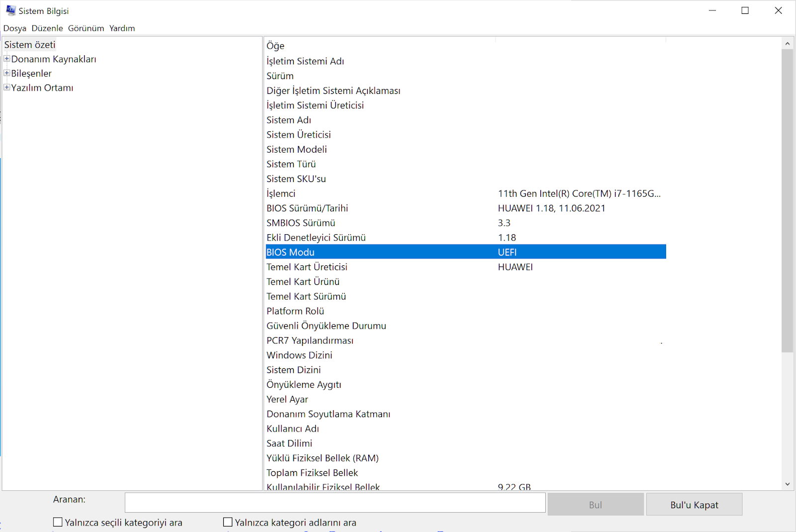
Task: Open the Dosya menu
Action: [15, 28]
